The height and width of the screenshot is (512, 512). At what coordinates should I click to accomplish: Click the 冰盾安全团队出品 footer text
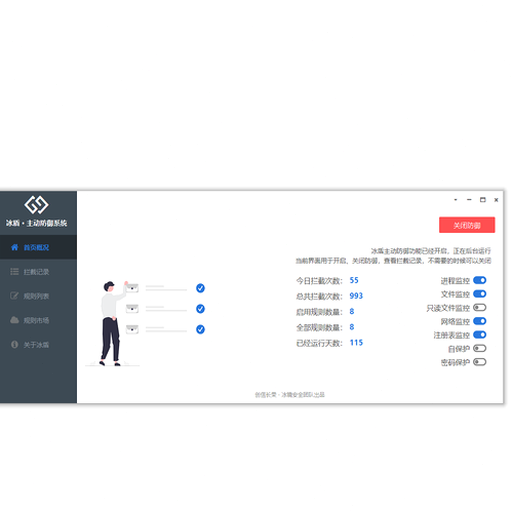click(303, 395)
